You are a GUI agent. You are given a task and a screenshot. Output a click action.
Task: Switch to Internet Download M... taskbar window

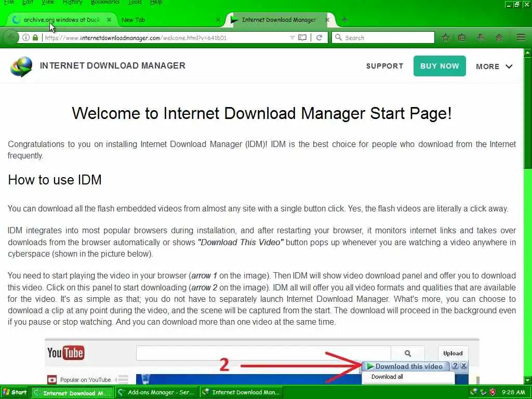click(x=73, y=393)
